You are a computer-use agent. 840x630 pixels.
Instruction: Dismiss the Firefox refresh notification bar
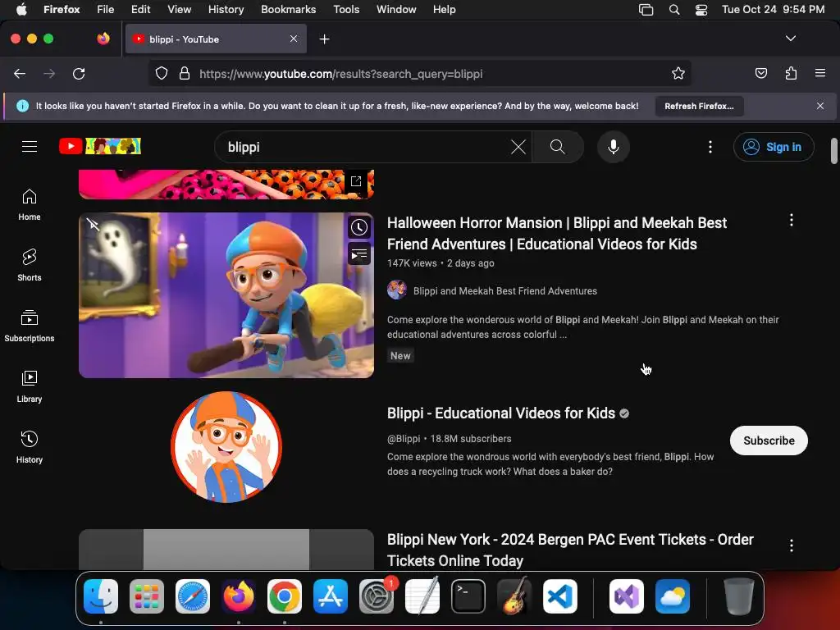click(820, 106)
